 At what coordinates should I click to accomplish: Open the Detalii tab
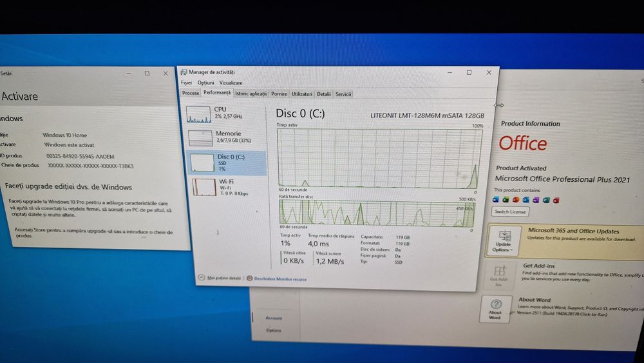(x=324, y=94)
